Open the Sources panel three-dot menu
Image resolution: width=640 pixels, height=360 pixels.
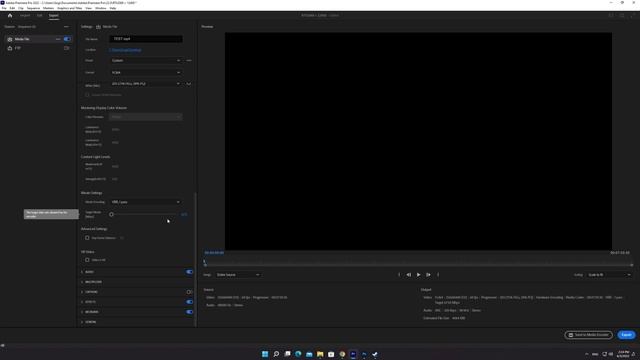point(66,27)
